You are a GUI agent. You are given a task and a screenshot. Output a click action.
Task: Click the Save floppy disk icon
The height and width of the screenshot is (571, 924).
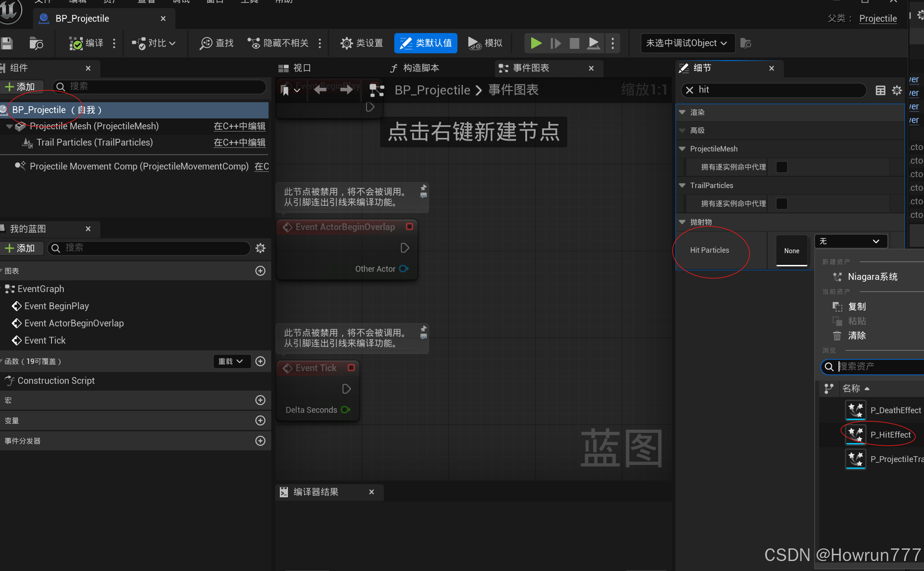(x=7, y=43)
